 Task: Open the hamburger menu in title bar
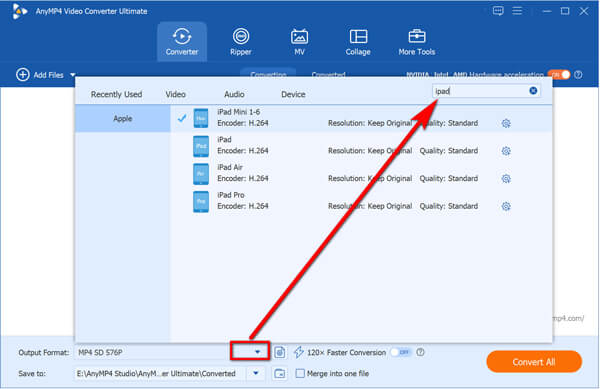[517, 11]
